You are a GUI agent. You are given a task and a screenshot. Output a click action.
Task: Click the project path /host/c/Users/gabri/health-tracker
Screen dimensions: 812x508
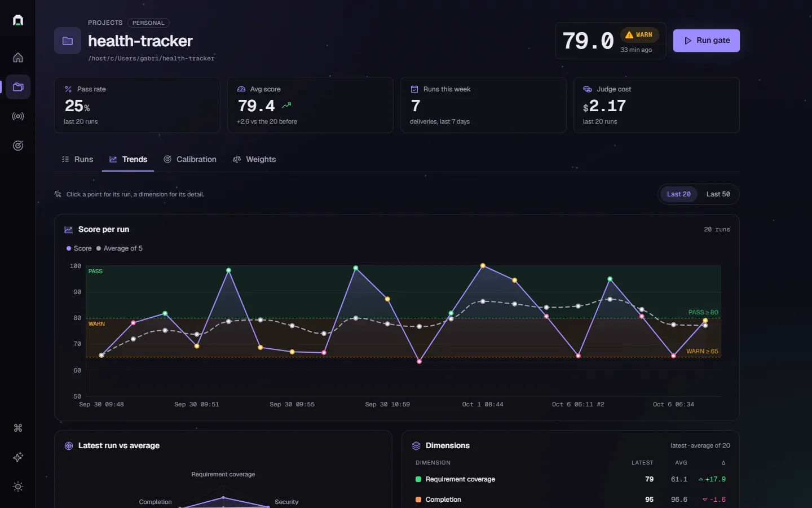point(151,58)
